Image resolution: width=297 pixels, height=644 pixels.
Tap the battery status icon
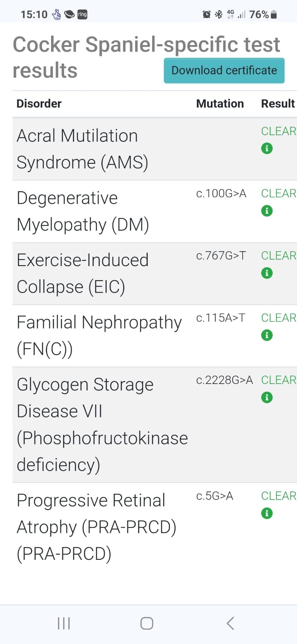pyautogui.click(x=274, y=15)
